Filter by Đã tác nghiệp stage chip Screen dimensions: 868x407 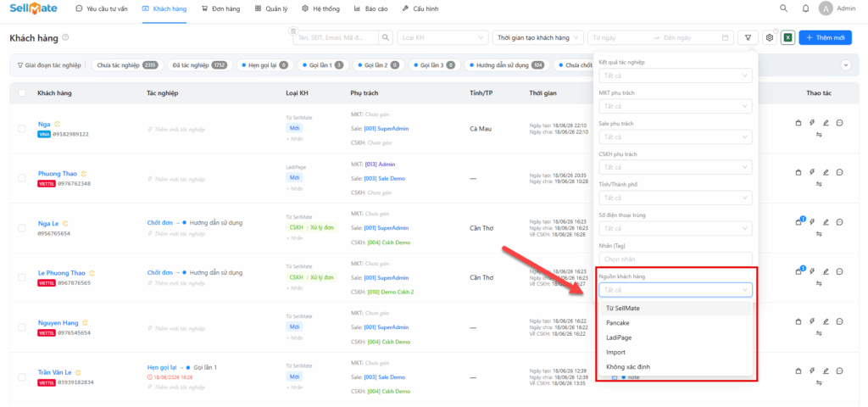tap(200, 64)
